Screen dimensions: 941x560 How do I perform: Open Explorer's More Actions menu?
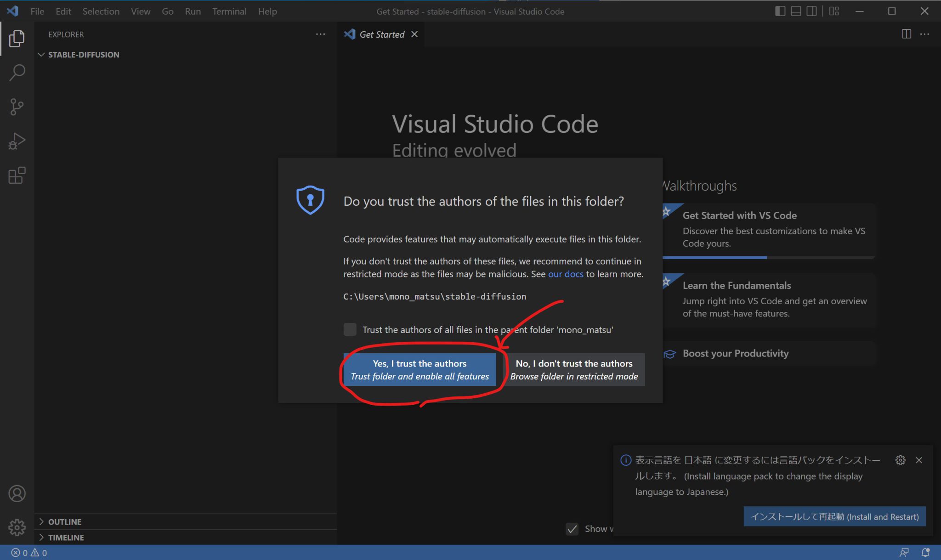coord(320,34)
